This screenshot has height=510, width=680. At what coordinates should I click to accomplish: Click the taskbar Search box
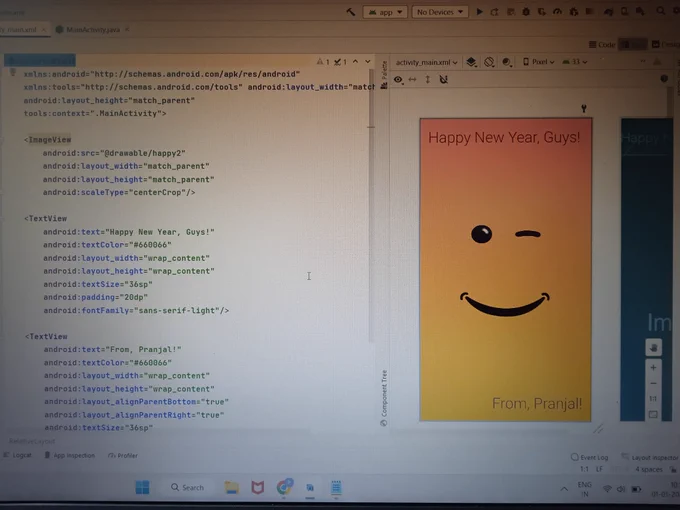[x=187, y=487]
